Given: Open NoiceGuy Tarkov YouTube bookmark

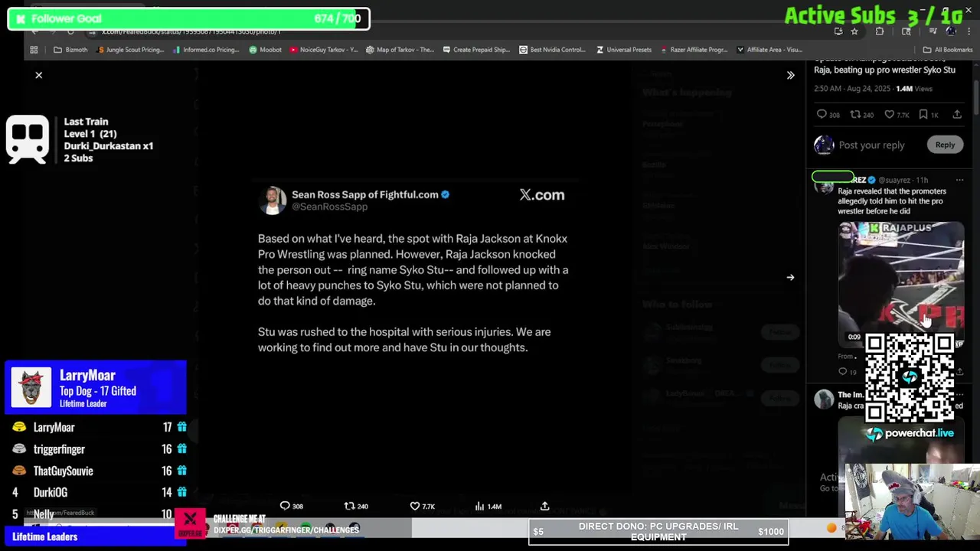Looking at the screenshot, I should click(323, 50).
